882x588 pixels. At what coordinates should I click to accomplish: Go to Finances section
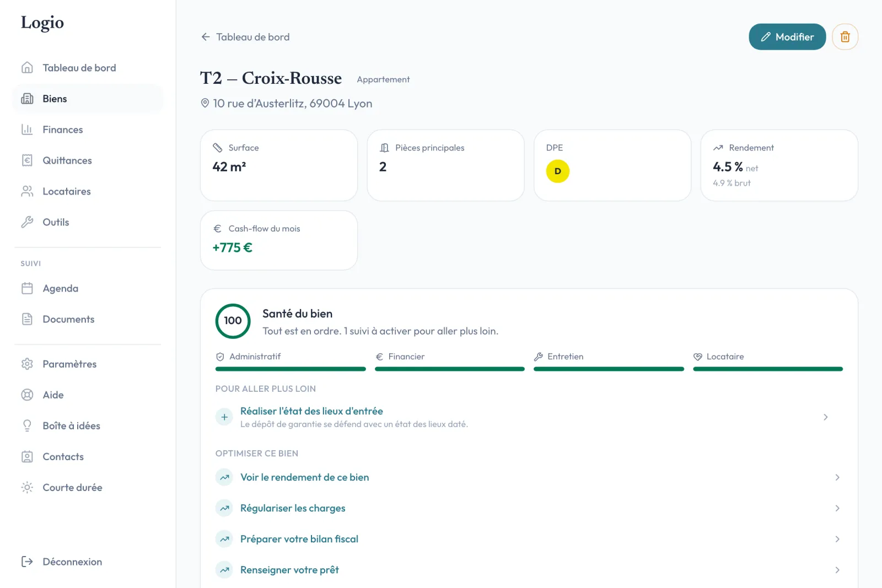click(88, 130)
